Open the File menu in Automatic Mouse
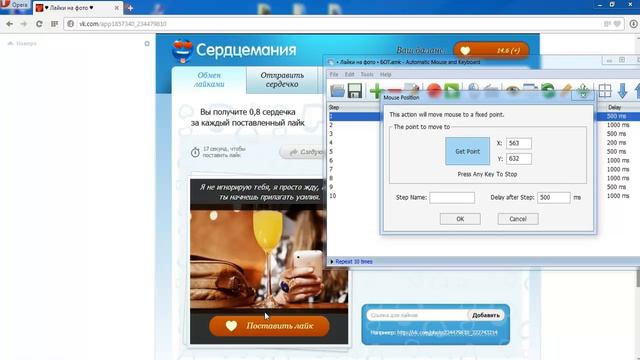The width and height of the screenshot is (640, 360). coord(334,74)
